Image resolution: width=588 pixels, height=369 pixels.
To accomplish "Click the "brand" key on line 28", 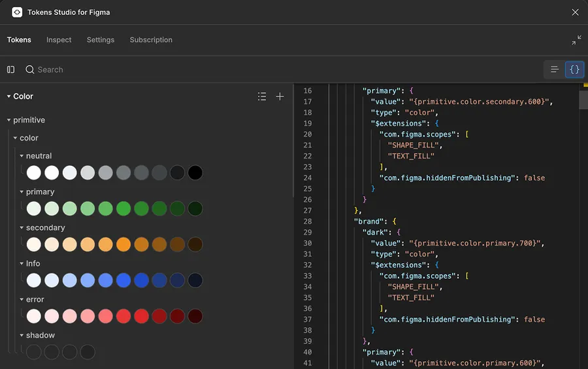I will (369, 221).
